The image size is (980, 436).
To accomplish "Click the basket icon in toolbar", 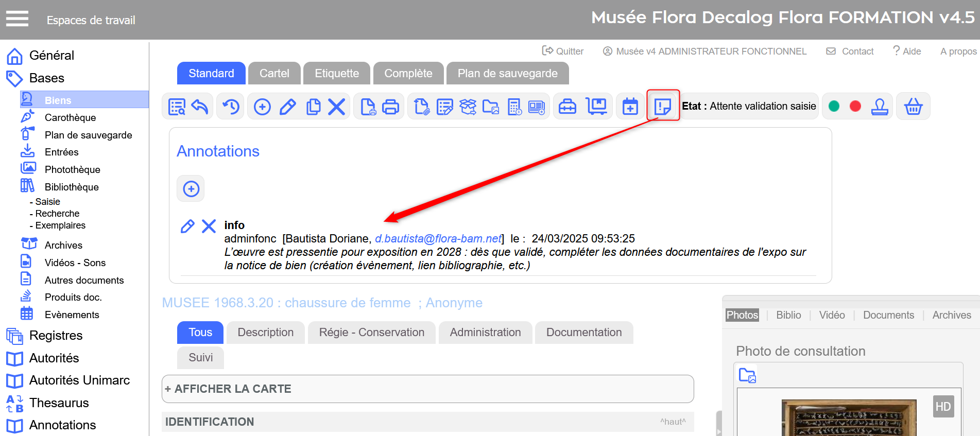I will 913,107.
